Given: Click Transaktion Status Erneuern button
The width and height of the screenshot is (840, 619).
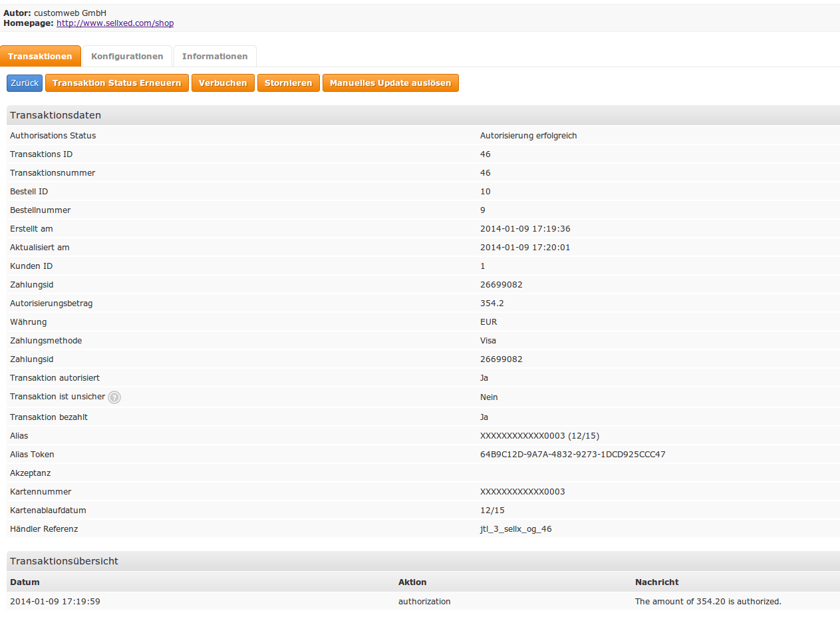Looking at the screenshot, I should click(x=116, y=83).
